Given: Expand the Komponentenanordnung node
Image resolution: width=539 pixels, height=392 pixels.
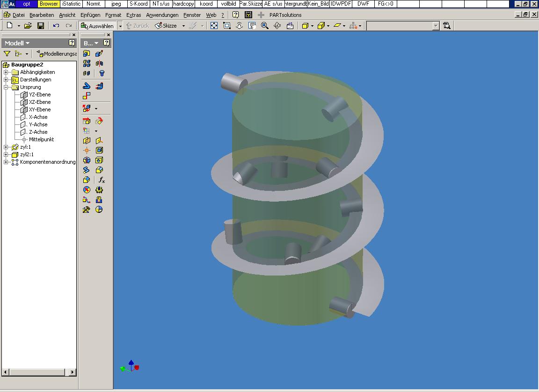Looking at the screenshot, I should 6,162.
